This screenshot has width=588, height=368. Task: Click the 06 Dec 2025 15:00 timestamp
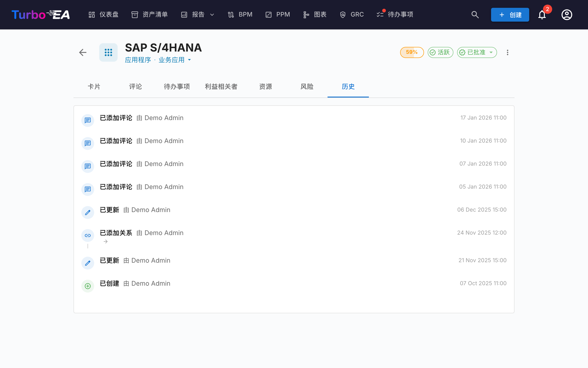(482, 210)
